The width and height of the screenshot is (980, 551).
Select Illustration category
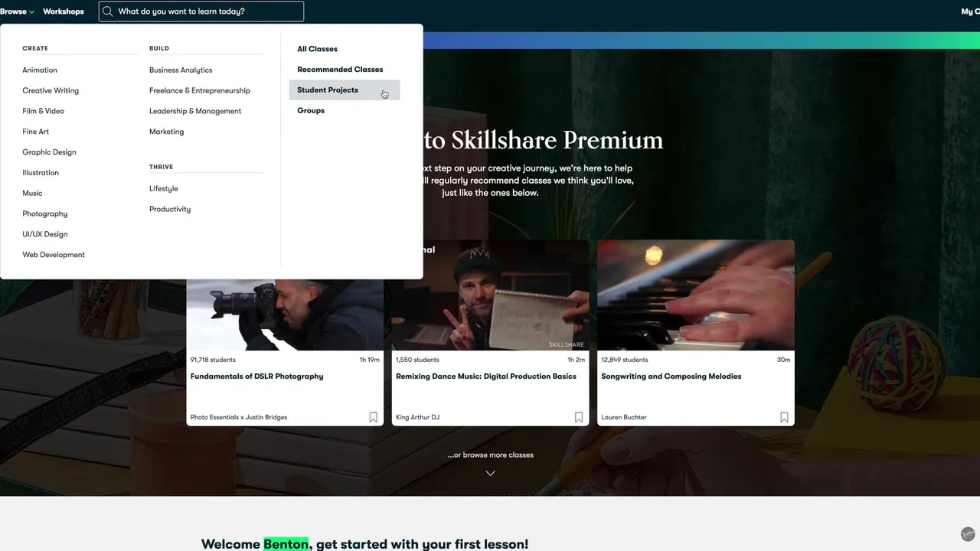coord(41,173)
